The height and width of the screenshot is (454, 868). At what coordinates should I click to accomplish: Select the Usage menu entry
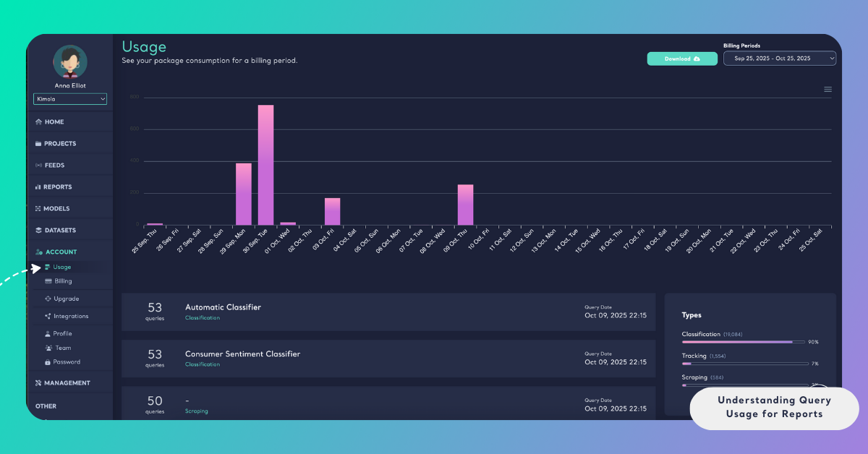coord(61,267)
